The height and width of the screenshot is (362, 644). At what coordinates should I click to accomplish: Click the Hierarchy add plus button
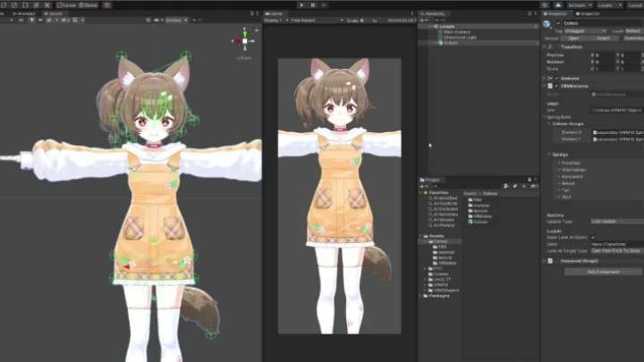423,20
